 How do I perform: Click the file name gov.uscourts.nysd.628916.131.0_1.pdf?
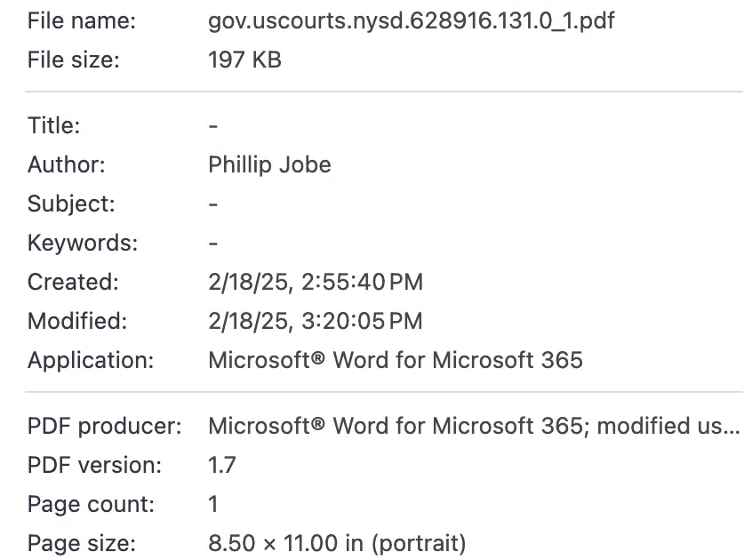[x=411, y=21]
